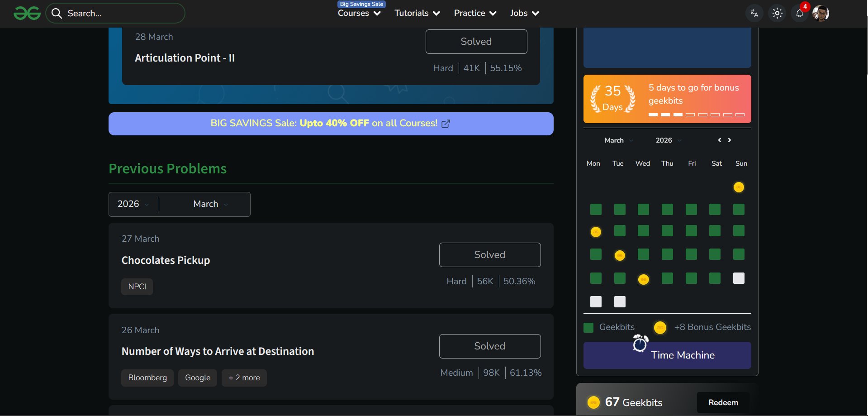Select the gold coin on Monday March 9
Screen dimensions: 868x416
pos(596,232)
